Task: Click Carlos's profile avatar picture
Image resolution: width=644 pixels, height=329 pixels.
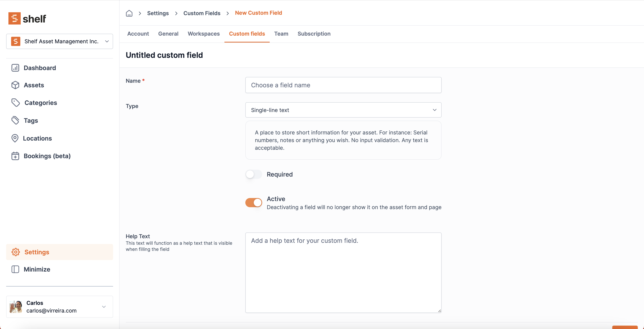Action: pyautogui.click(x=16, y=307)
